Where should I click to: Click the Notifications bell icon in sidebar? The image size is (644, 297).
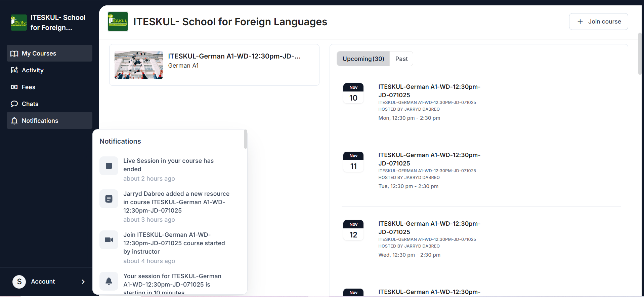point(14,120)
